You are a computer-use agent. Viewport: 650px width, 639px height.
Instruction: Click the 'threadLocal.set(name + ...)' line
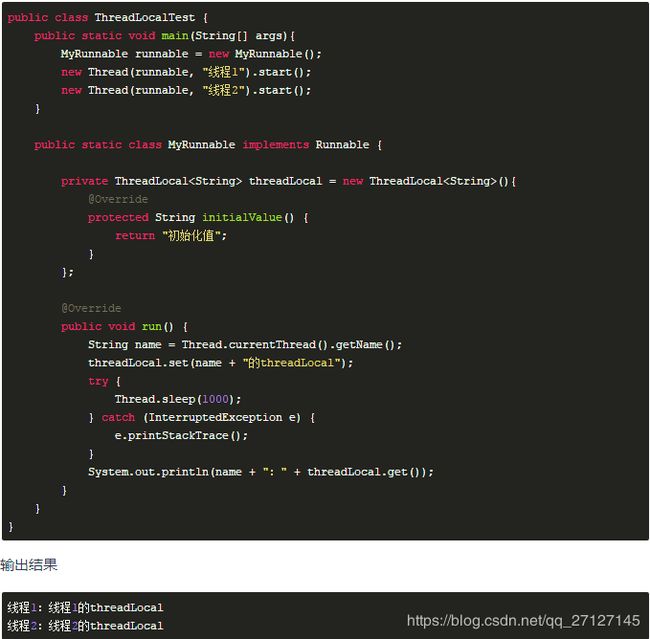click(220, 363)
